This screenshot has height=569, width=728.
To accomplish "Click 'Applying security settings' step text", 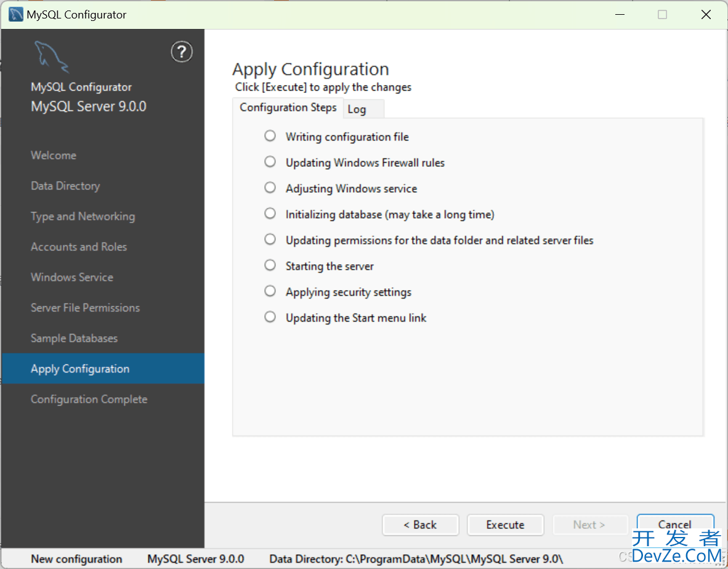I will 349,293.
